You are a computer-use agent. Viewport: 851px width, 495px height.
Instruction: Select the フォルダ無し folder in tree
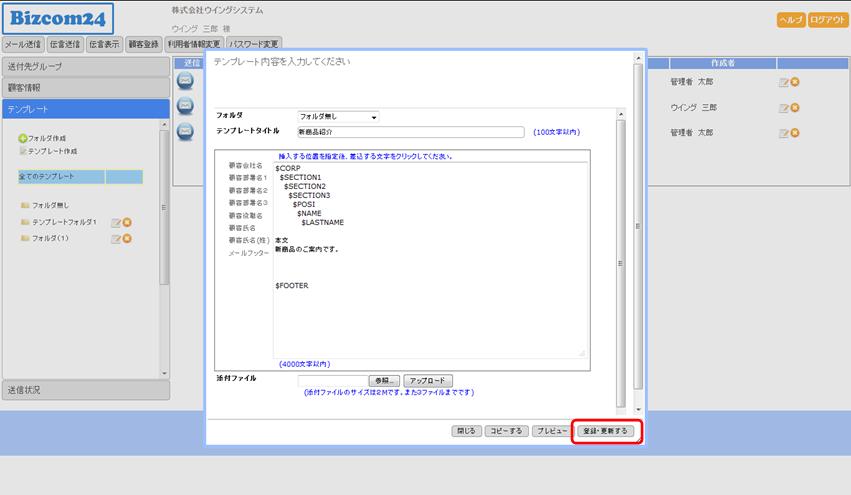click(x=49, y=205)
